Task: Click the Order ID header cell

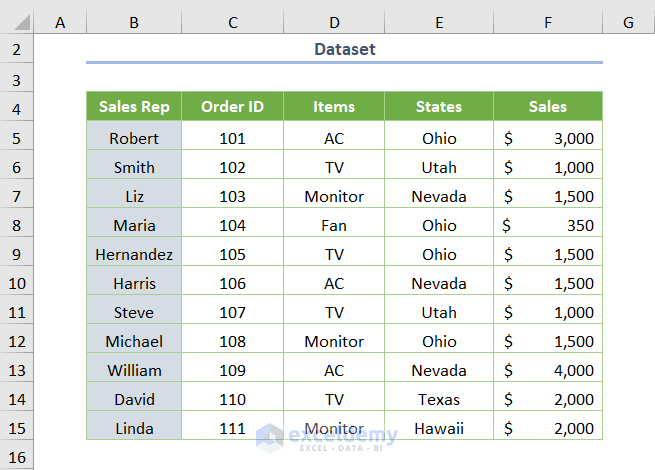Action: click(232, 107)
